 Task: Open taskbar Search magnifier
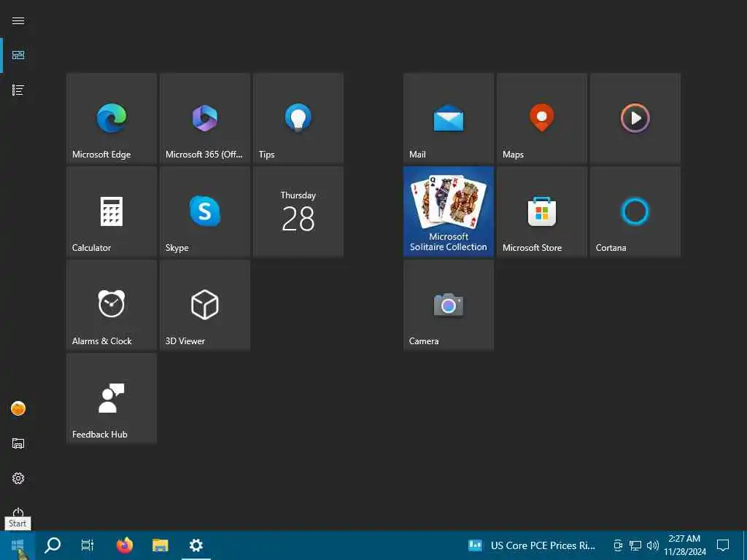pyautogui.click(x=53, y=545)
